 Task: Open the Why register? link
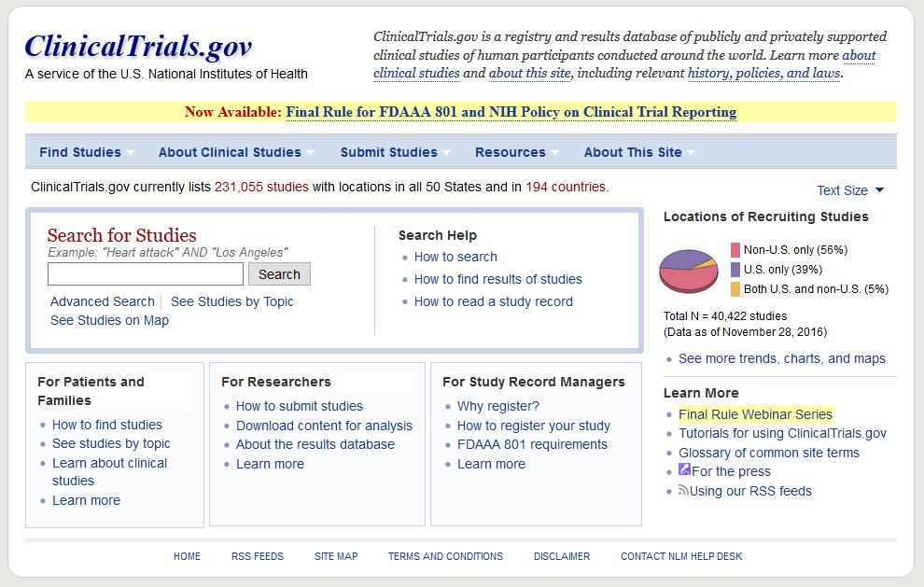point(498,406)
